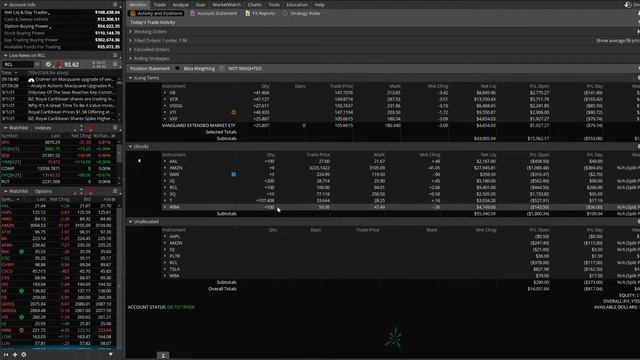Collapse the Options Watchlist gadget
Viewport: 640px width, 360px height.
[x=5, y=191]
